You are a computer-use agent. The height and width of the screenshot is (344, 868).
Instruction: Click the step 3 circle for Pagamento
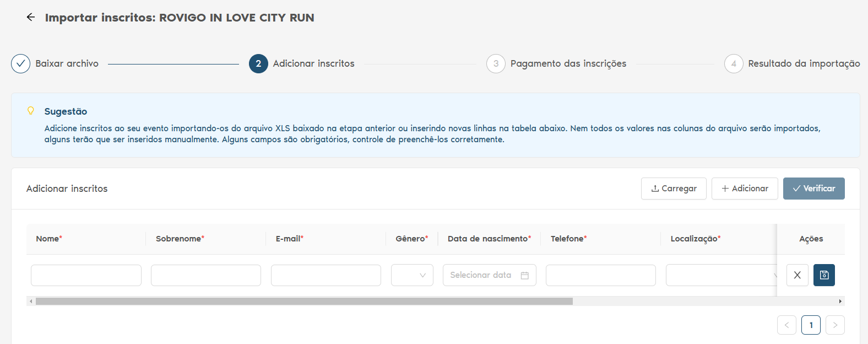[x=496, y=64]
